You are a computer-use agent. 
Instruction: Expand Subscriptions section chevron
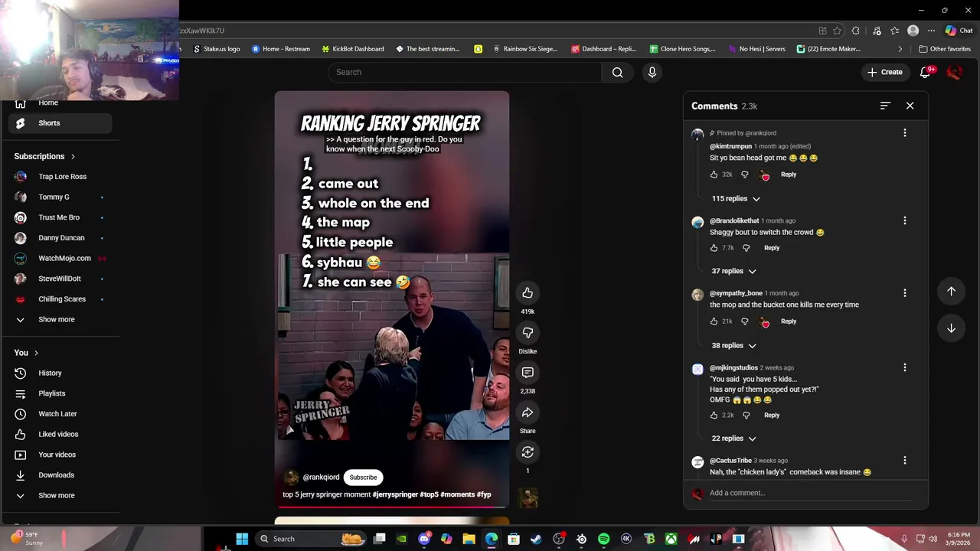(x=73, y=157)
